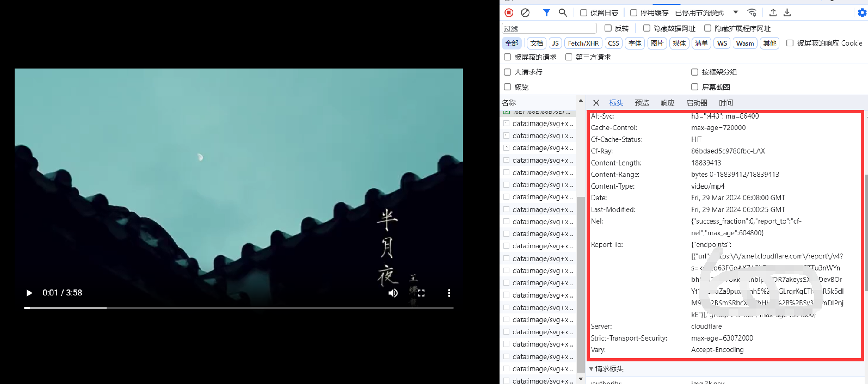Filter requests by 字体

coord(635,43)
